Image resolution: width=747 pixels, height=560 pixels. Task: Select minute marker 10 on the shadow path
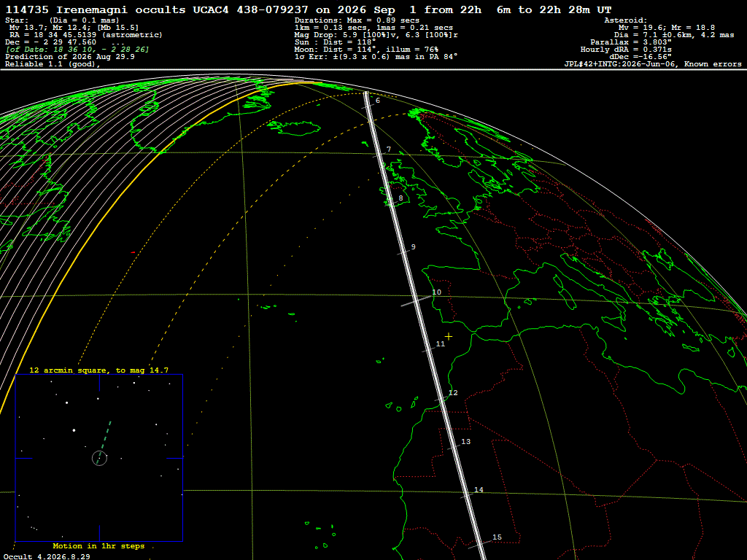(436, 292)
